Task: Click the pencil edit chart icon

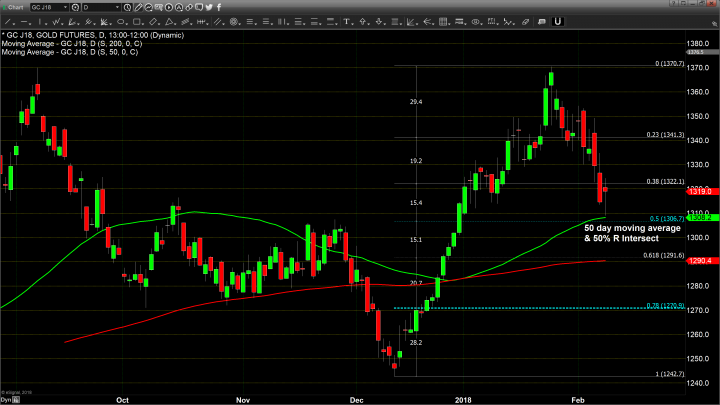Action: coord(138,7)
